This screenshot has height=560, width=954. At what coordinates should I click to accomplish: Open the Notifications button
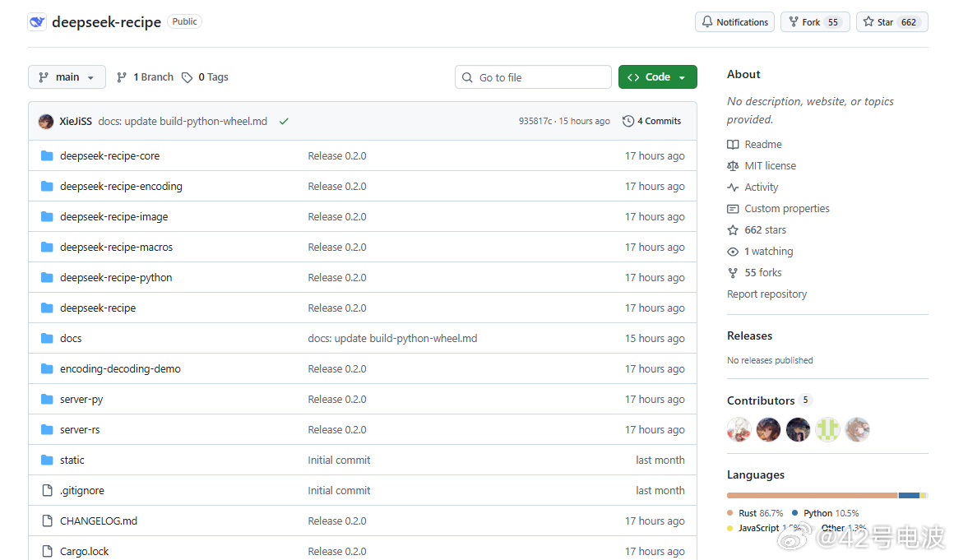tap(735, 22)
